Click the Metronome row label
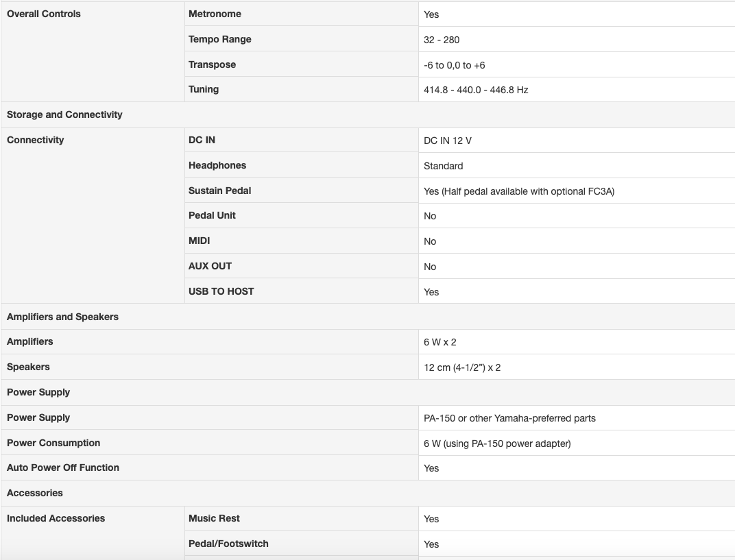735x560 pixels. 215,14
